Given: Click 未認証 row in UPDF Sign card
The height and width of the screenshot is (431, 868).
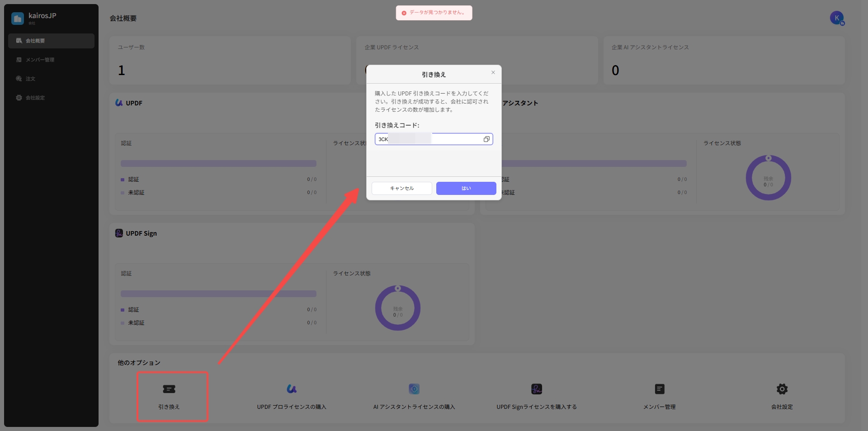Looking at the screenshot, I should click(218, 323).
